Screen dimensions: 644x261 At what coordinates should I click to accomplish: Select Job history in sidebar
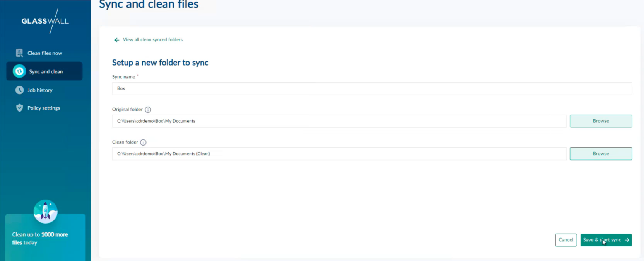click(x=40, y=90)
